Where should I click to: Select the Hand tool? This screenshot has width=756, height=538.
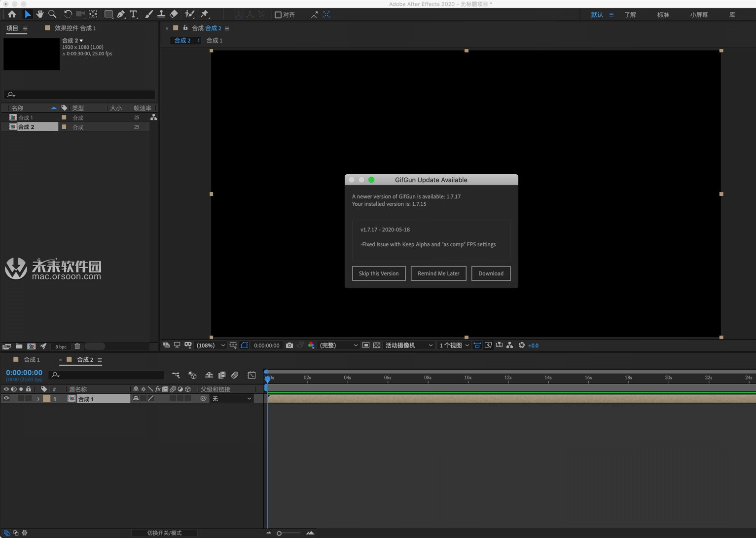click(40, 14)
